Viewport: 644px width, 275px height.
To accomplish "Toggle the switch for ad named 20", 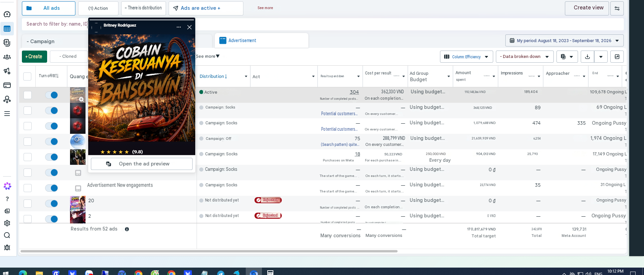I will [x=52, y=204].
